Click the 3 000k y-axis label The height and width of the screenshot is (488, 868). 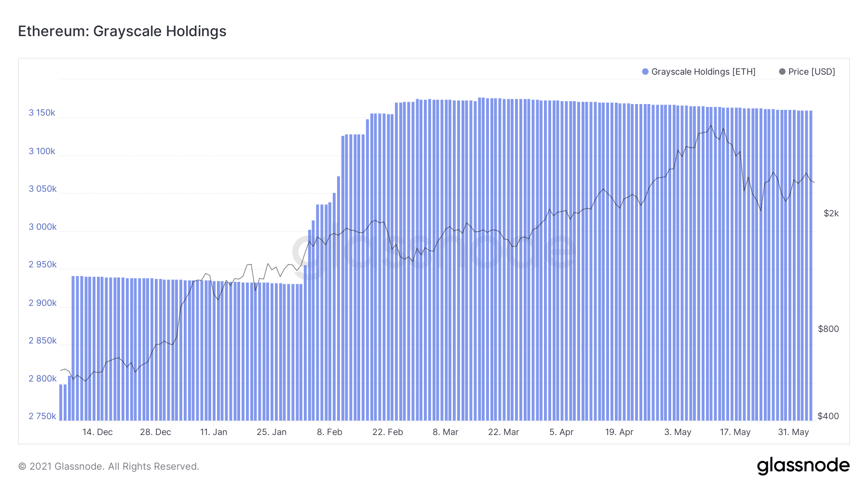(42, 227)
